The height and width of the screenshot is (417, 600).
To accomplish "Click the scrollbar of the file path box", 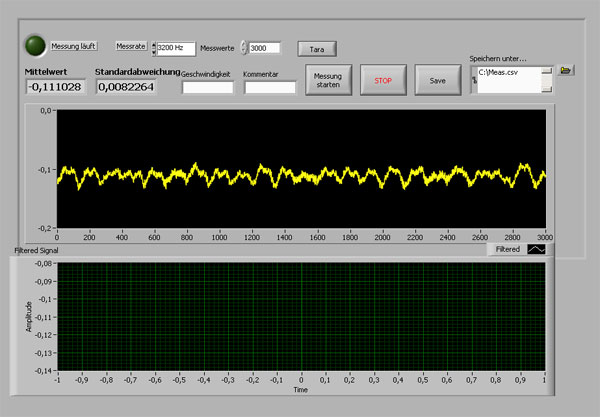I will click(x=547, y=80).
